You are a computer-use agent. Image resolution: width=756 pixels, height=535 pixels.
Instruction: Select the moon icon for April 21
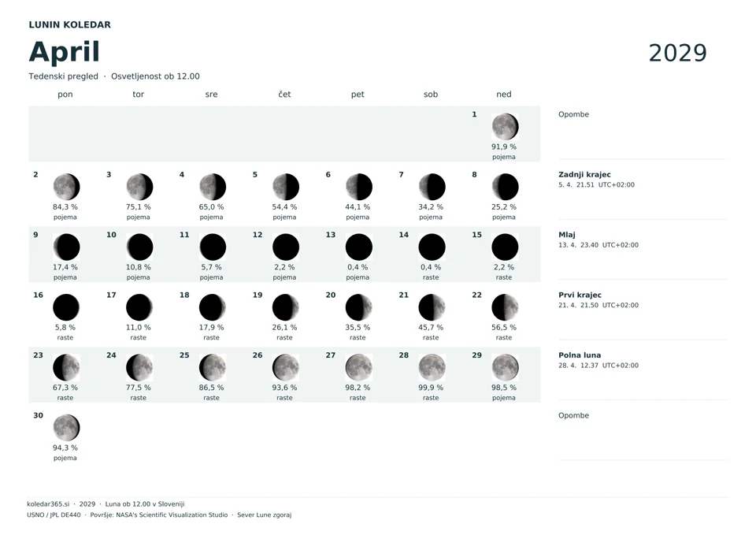[432, 308]
